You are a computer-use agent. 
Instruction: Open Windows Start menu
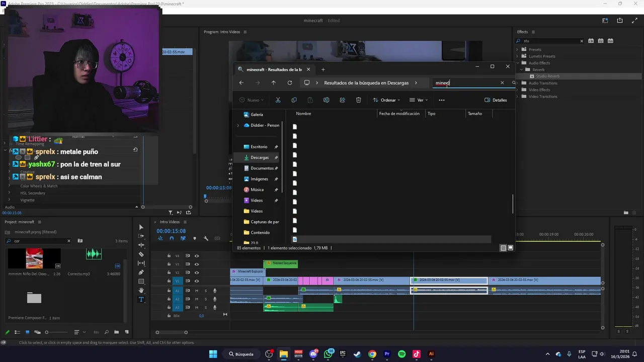click(x=213, y=354)
